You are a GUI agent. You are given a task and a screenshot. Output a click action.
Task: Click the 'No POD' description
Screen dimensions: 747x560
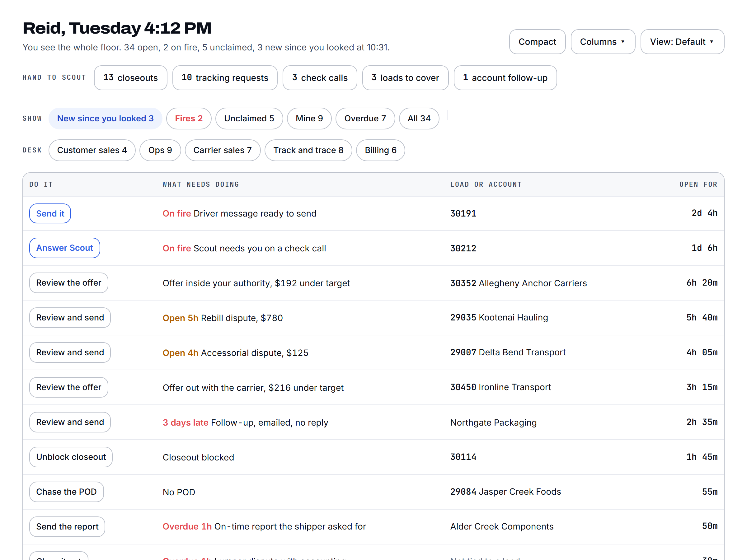coord(179,492)
